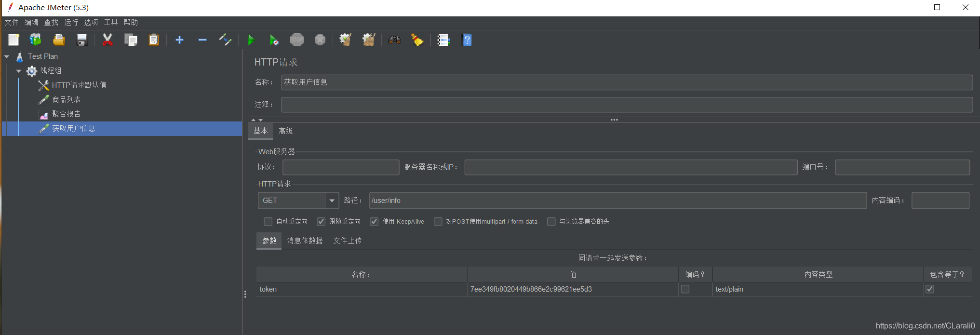Collapse the 线程组 tree node
980x335 pixels.
point(19,71)
